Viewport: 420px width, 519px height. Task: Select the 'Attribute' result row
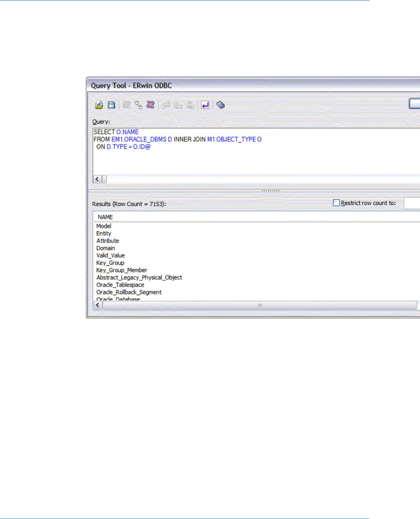(108, 241)
